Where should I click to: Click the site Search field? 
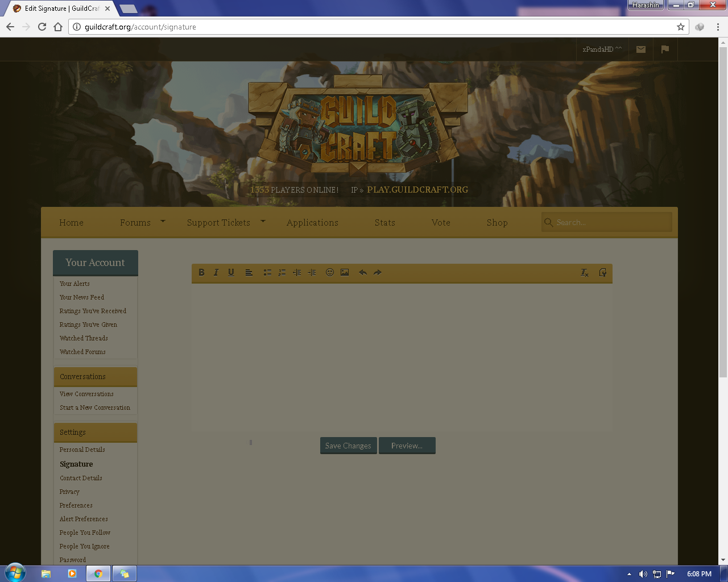point(607,222)
